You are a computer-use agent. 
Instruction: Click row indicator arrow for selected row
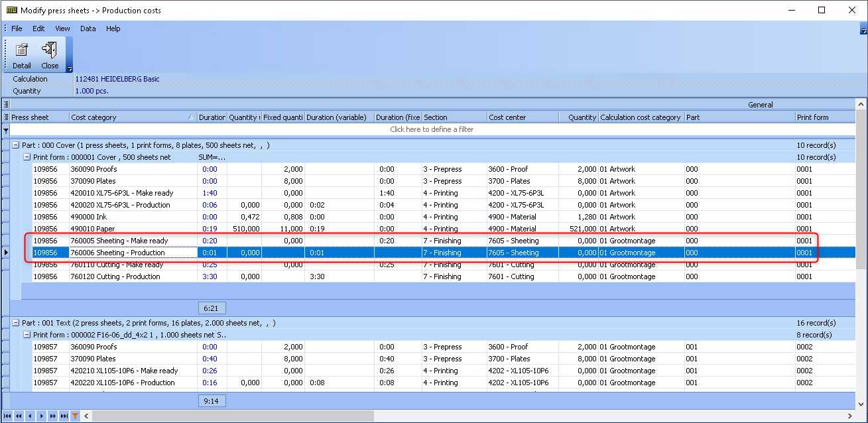6,253
